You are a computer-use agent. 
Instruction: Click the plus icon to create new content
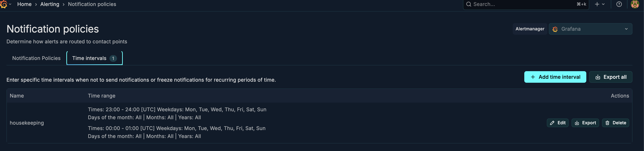point(597,4)
